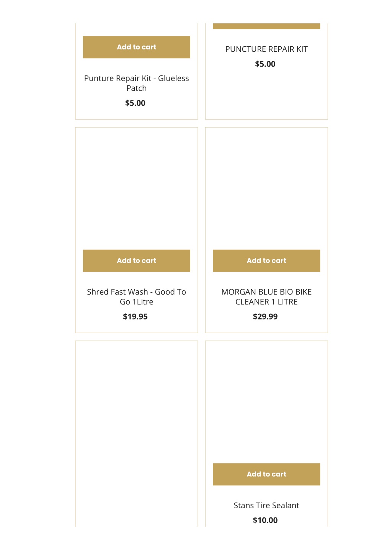
Task: Open Punture Repair Kit - Glueless Patch title link
Action: pos(136,83)
